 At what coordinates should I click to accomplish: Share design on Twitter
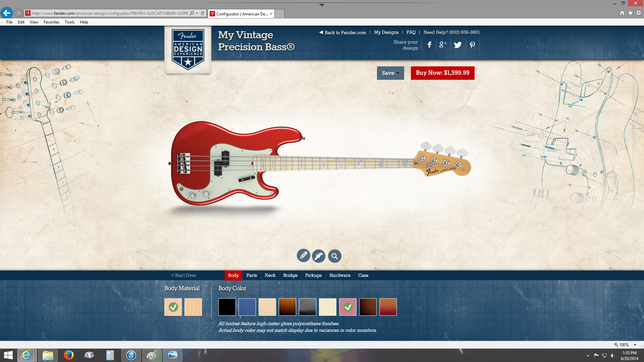pyautogui.click(x=458, y=45)
